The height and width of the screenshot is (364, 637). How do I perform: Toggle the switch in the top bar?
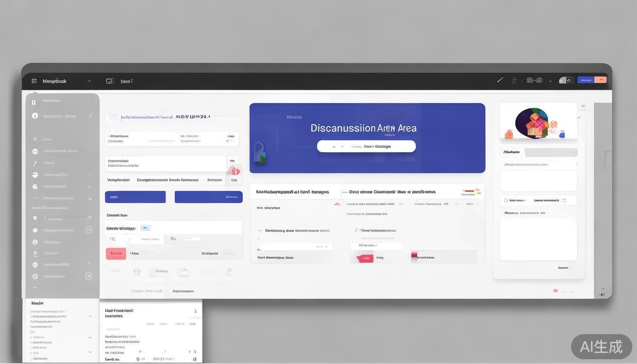pyautogui.click(x=565, y=80)
